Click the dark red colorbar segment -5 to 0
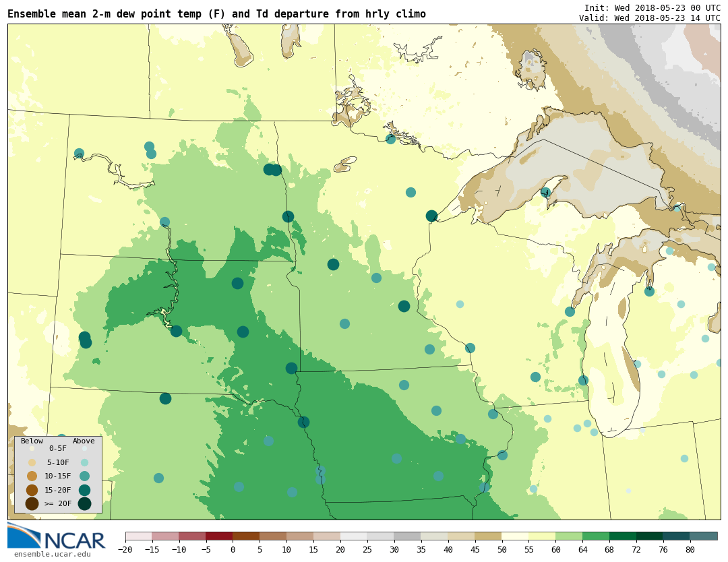 [x=219, y=536]
